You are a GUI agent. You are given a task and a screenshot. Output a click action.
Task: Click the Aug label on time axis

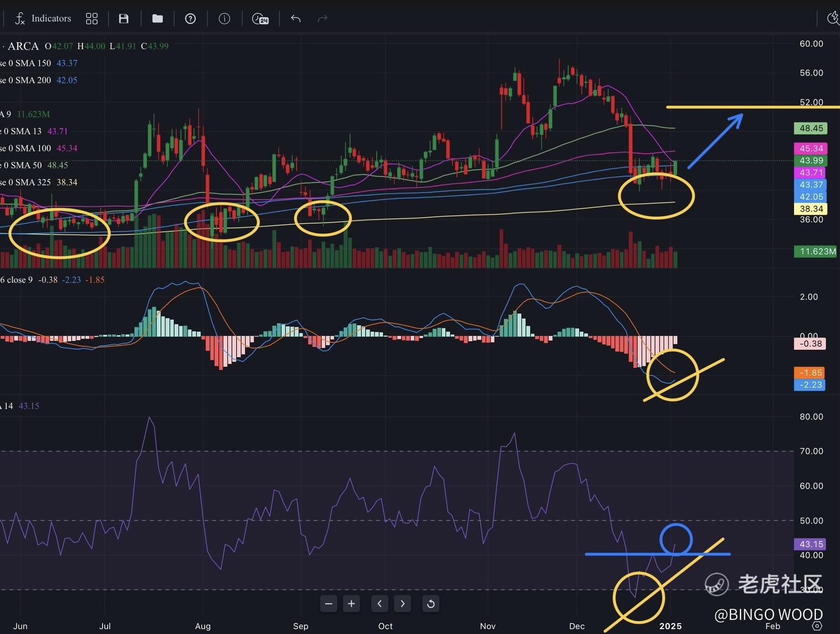[203, 626]
